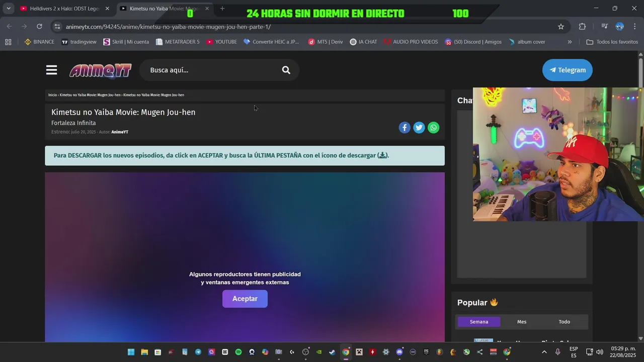Open the BINANCE bookmark
Image resolution: width=644 pixels, height=362 pixels.
(39, 42)
